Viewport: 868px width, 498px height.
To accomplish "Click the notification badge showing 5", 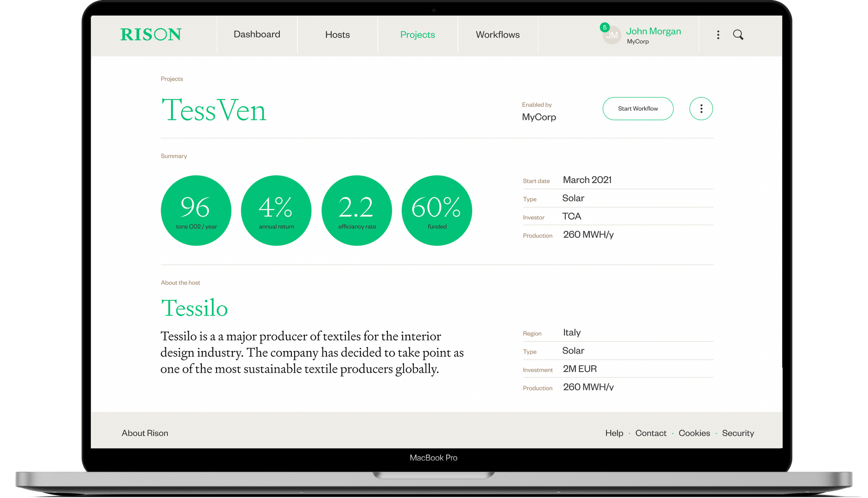I will coord(605,27).
